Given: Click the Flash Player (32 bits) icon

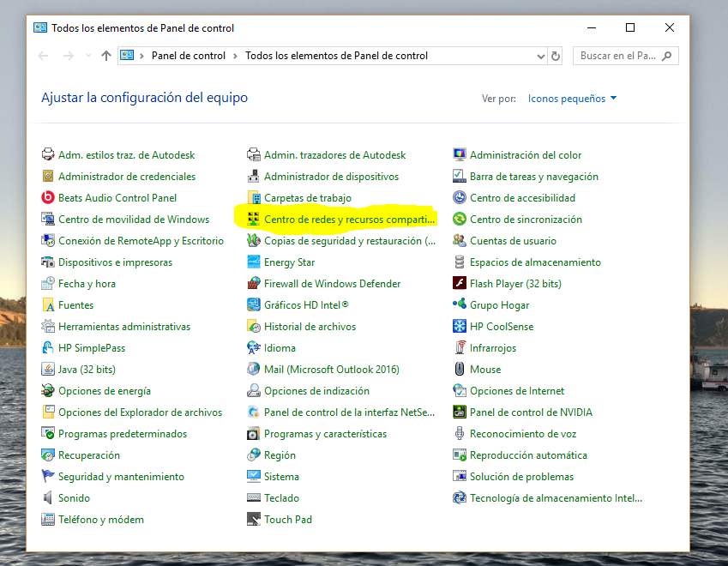Looking at the screenshot, I should [459, 284].
